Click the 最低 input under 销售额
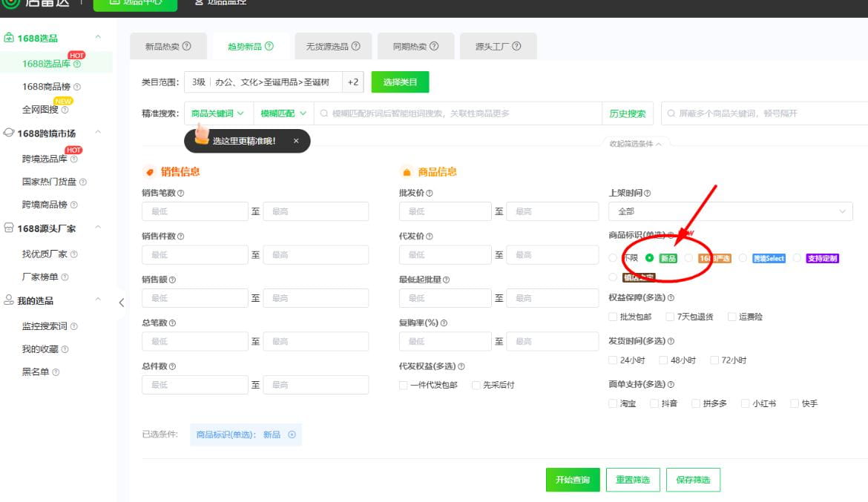The width and height of the screenshot is (868, 502). click(x=194, y=297)
